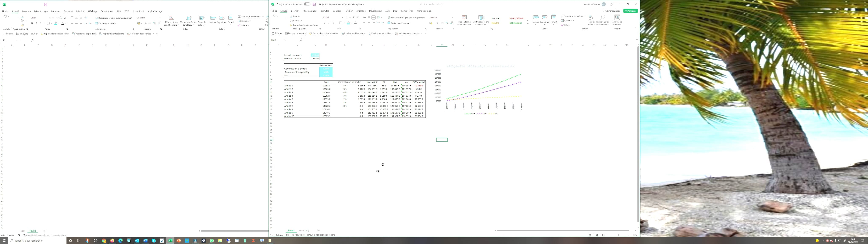The height and width of the screenshot is (244, 868).
Task: Click the font color button in left Excel window
Action: pyautogui.click(x=63, y=23)
